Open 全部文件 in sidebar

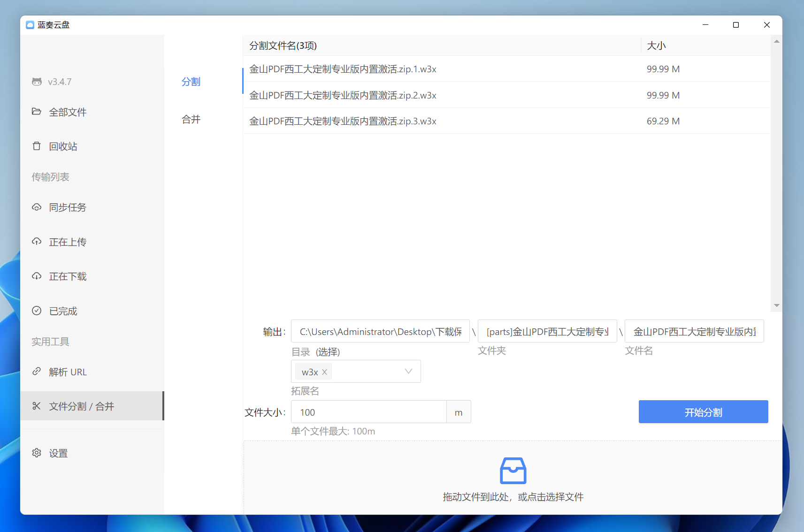click(x=92, y=112)
